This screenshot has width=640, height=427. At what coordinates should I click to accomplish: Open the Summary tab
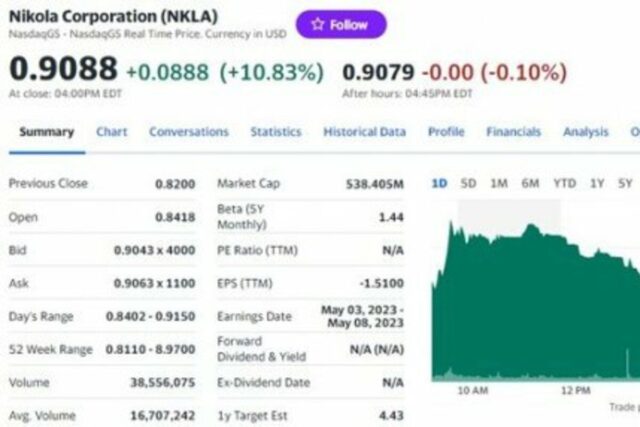(x=46, y=132)
